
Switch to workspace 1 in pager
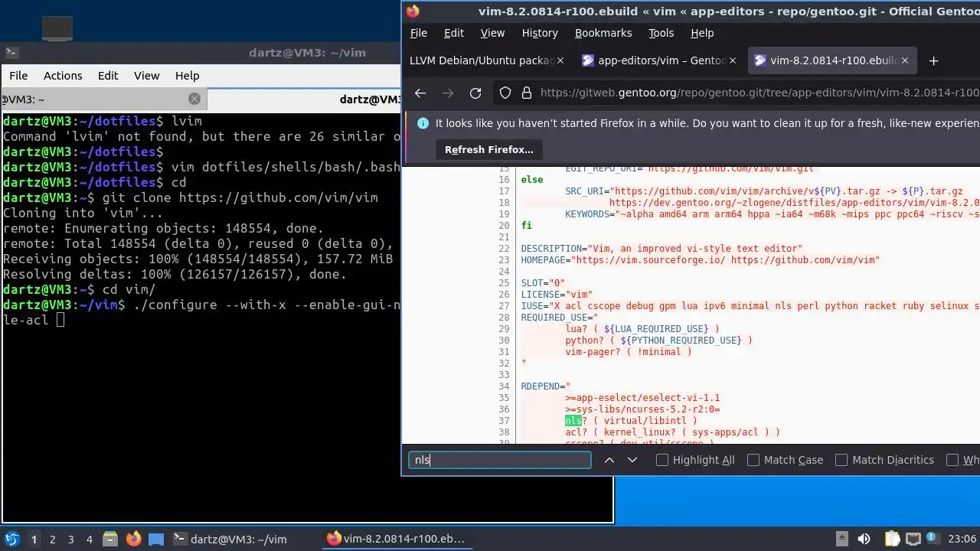pos(34,539)
